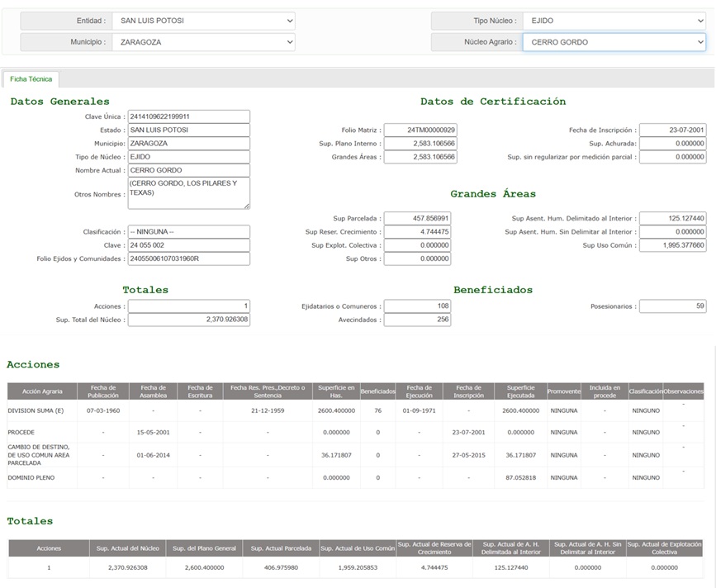
Task: Open the Tipo Núcleo EJIDO dropdown
Action: pos(614,21)
